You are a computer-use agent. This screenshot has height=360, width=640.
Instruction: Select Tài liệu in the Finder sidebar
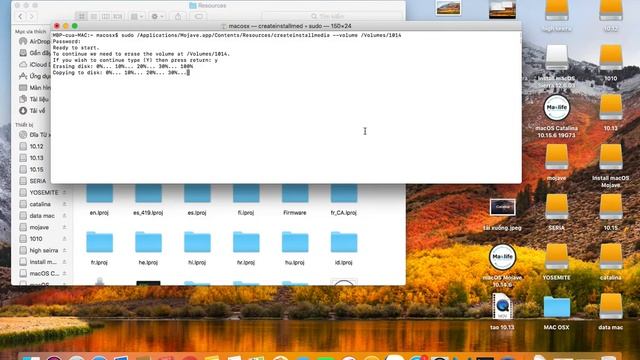point(33,99)
